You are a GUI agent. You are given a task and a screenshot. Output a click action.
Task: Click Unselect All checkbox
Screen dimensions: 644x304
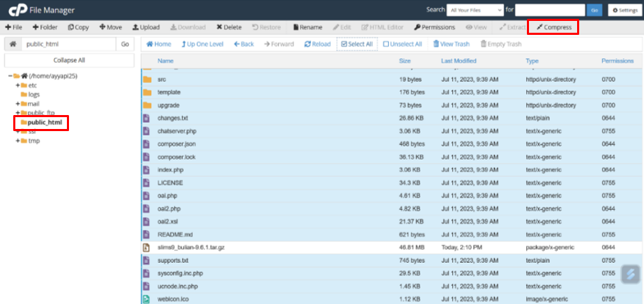(x=403, y=44)
